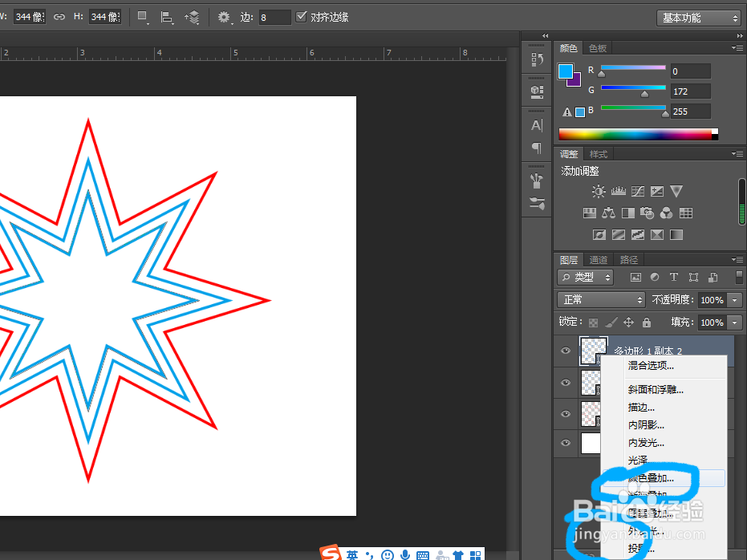747x560 pixels.
Task: Add a Black & White adjustment
Action: click(628, 213)
